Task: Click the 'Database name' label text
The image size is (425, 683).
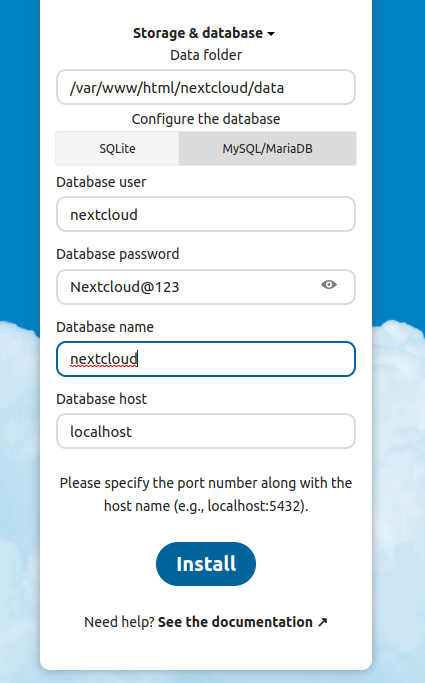Action: click(x=105, y=327)
